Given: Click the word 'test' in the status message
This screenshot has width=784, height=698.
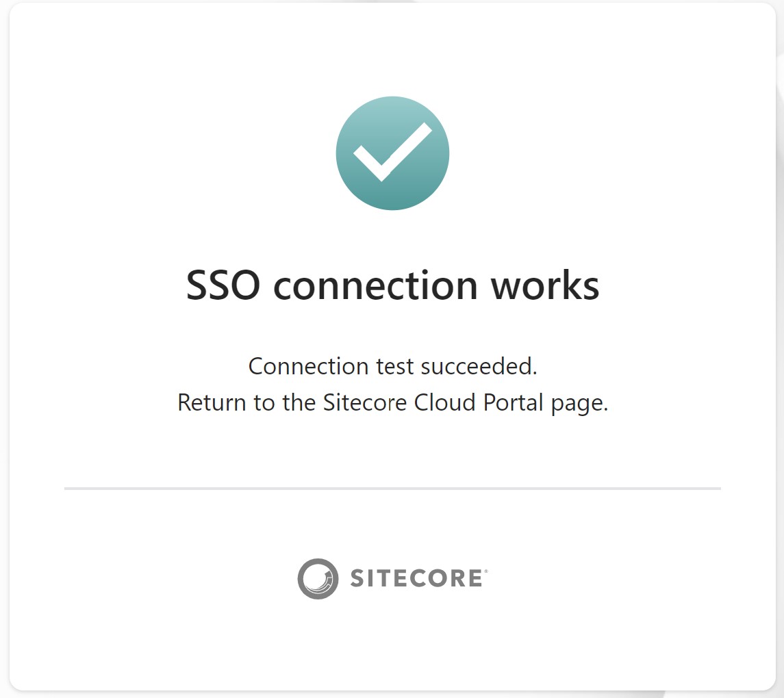Looking at the screenshot, I should click(x=395, y=367).
